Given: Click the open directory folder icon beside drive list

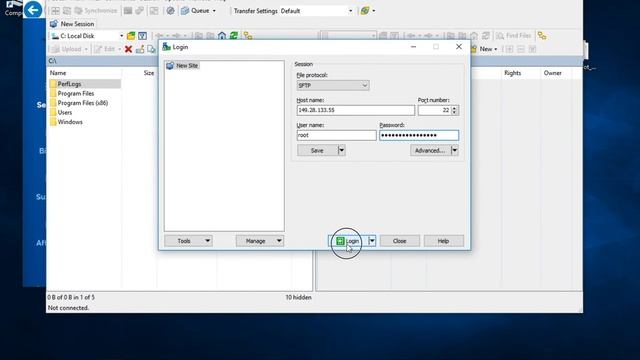Looking at the screenshot, I should (131, 36).
